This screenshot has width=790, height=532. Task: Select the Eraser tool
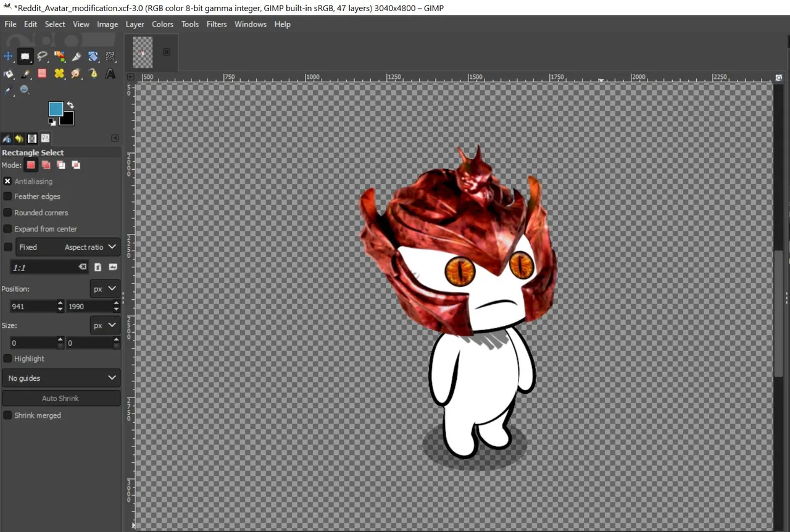42,73
